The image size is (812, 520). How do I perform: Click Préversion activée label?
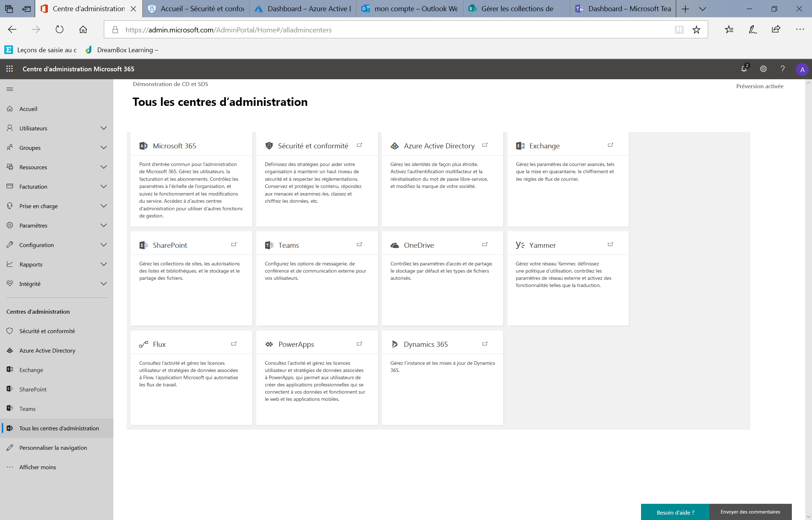pos(759,86)
